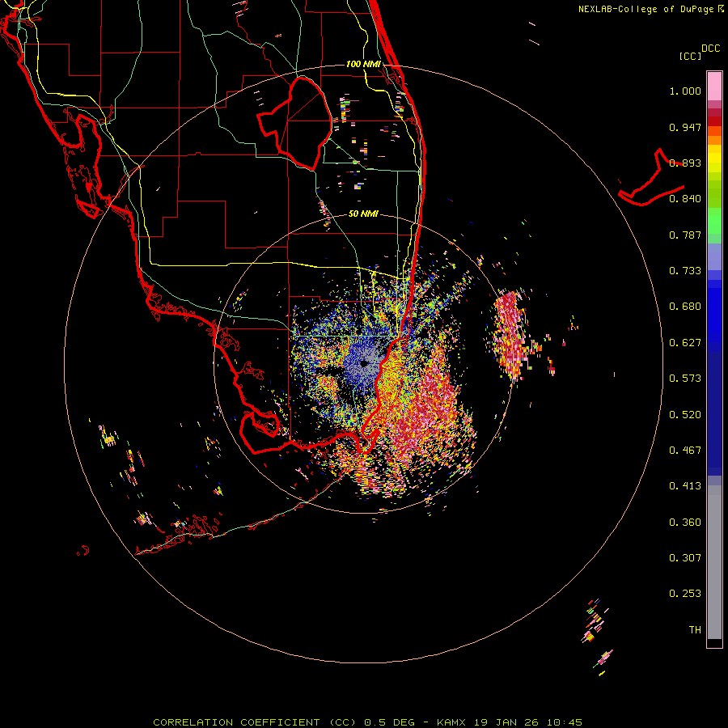This screenshot has width=728, height=728.
Task: Select the 0.947 scale value
Action: [x=685, y=127]
